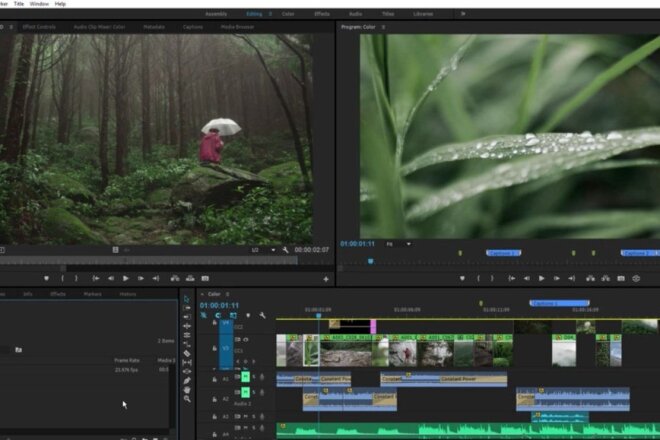Open Program monitor Fit zoom level dropdown
The image size is (660, 440).
[x=398, y=244]
